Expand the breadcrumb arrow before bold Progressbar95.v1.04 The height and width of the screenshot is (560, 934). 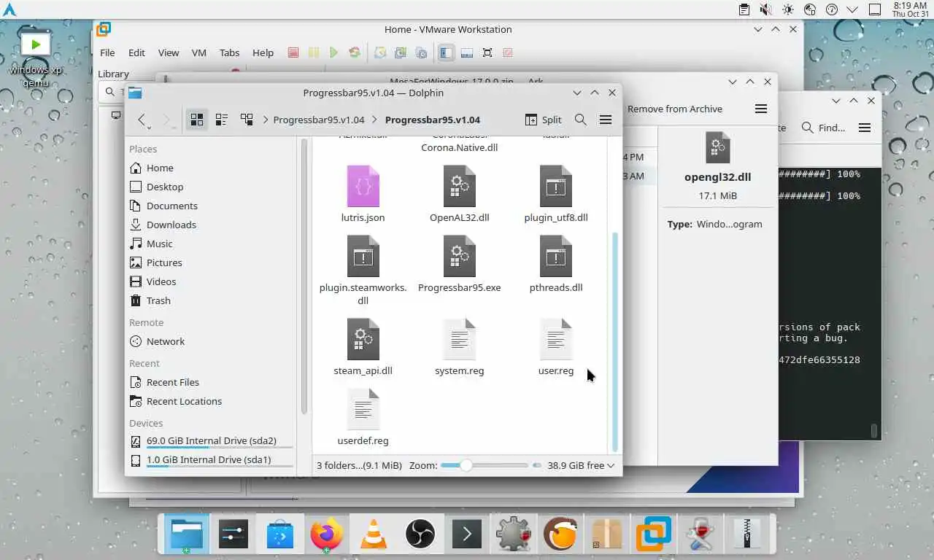[x=375, y=120]
